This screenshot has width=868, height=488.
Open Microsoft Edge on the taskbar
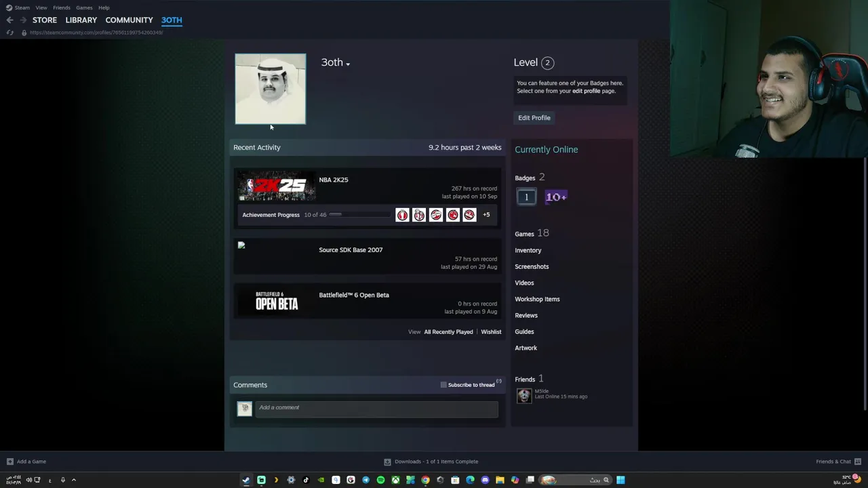click(470, 480)
